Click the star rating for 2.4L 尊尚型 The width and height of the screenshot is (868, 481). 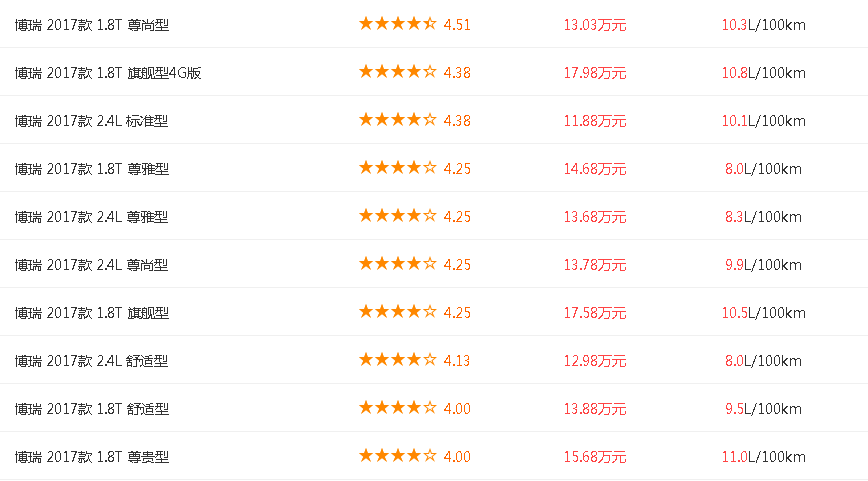398,264
